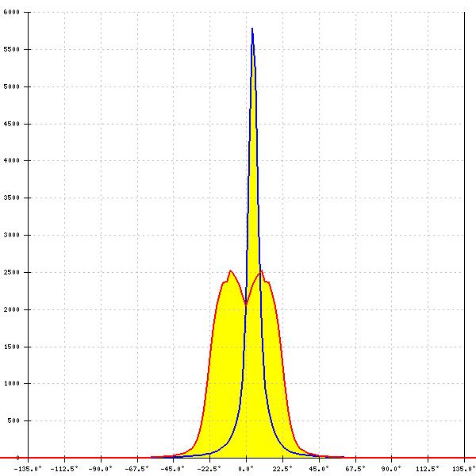Image resolution: width=476 pixels, height=476 pixels.
Task: Click the red curve's central dip near 2000
Action: coord(246,304)
